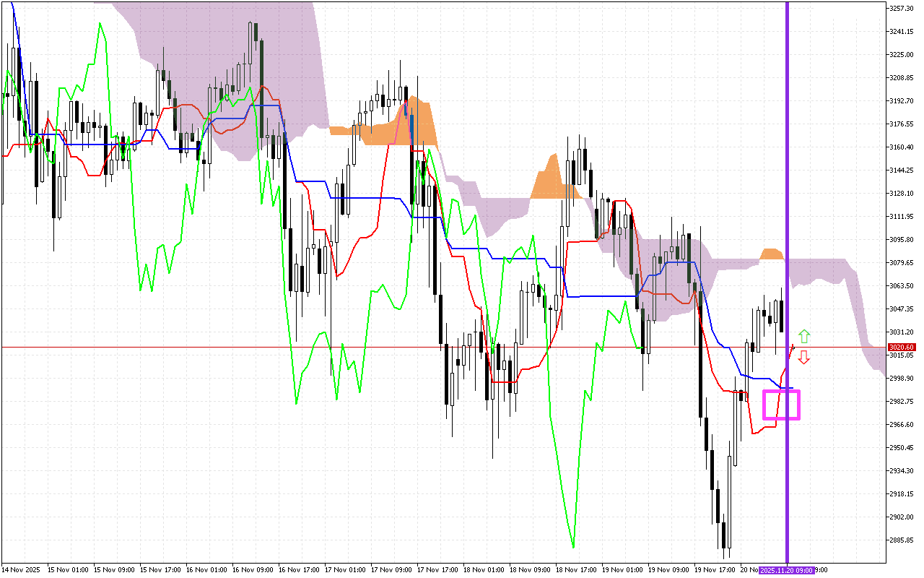Screen dimensions: 924x578
Task: Click the red sell arrow icon
Action: point(803,357)
